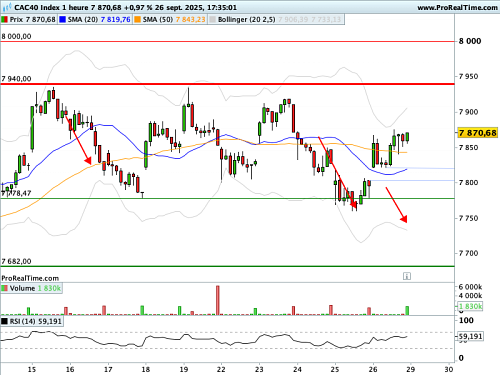Click the 59,191 RSI axis value tag
Viewport: 500px width, 375px height.
click(470, 336)
